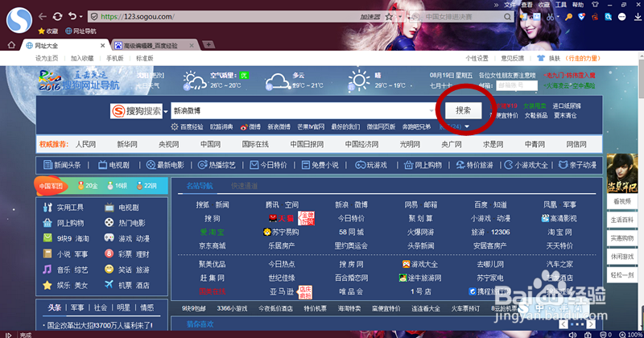Open the scissors screenshot tool

pyautogui.click(x=550, y=17)
